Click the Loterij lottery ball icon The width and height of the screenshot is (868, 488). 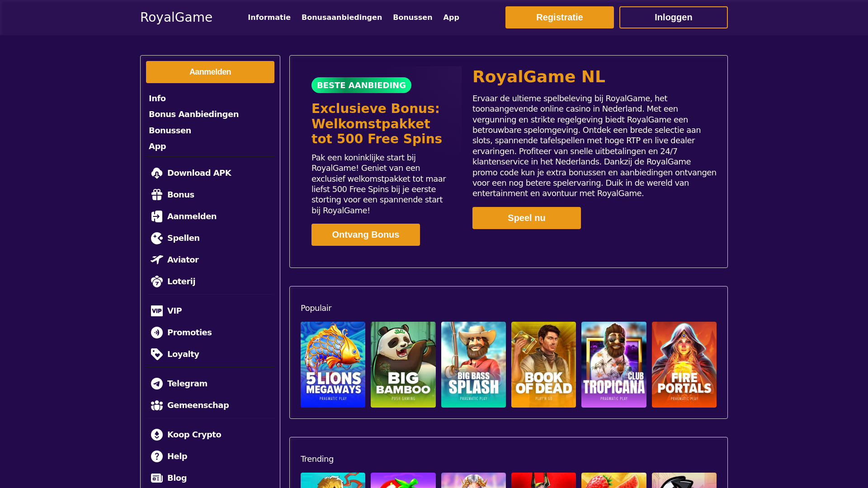tap(157, 282)
